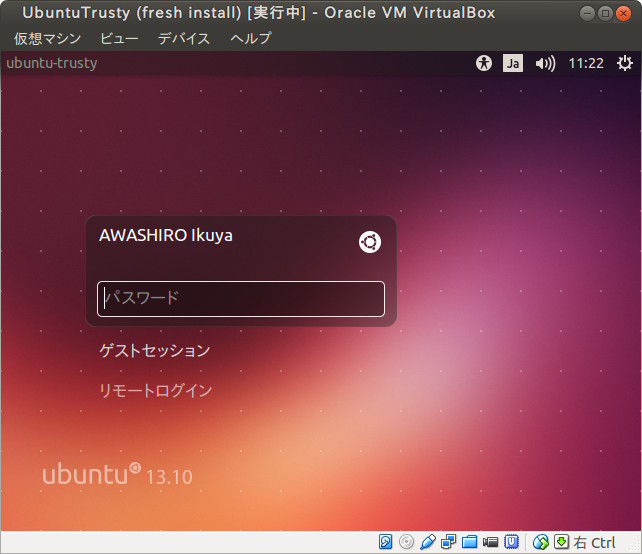This screenshot has width=642, height=554.
Task: Close the VirtualBox window
Action: point(623,14)
